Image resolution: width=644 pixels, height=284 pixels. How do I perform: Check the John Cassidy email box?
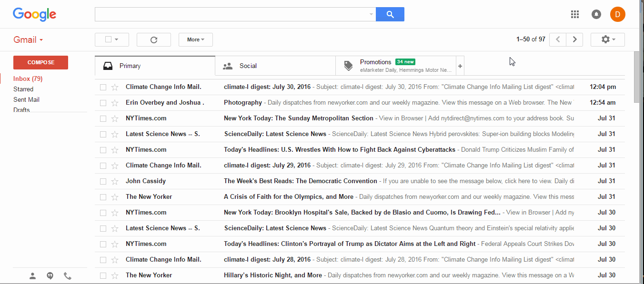pos(103,181)
